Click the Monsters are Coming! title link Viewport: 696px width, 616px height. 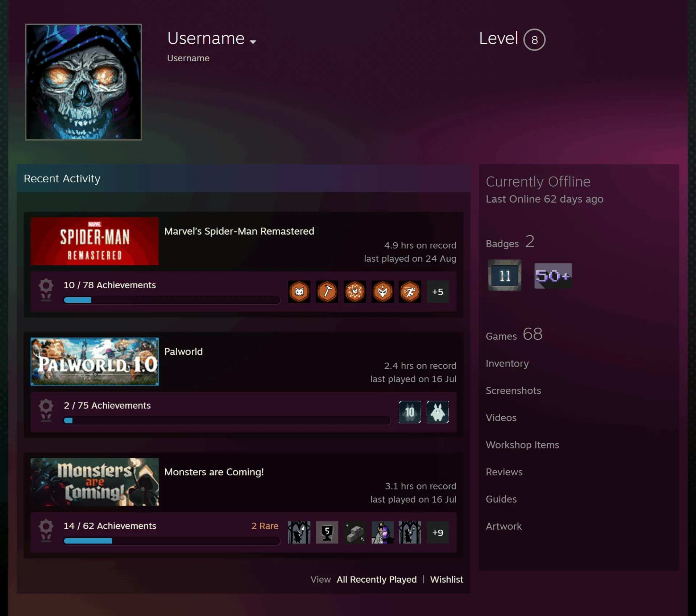(x=214, y=472)
